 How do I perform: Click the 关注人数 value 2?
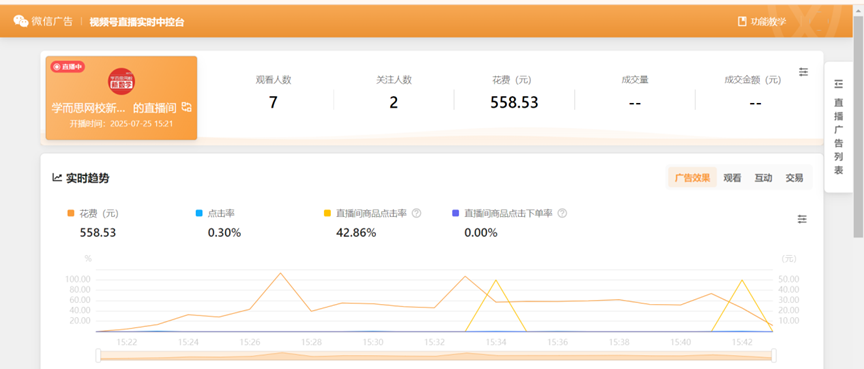pyautogui.click(x=393, y=102)
